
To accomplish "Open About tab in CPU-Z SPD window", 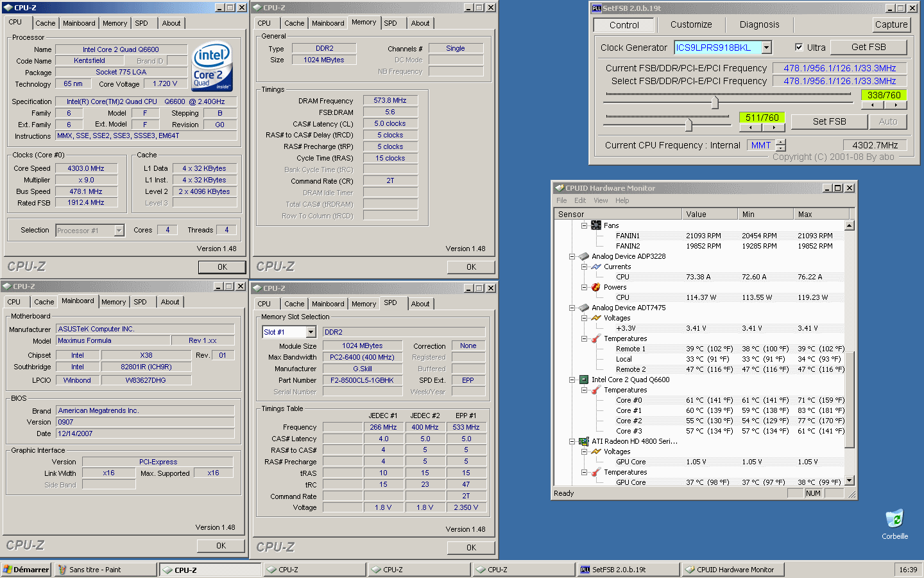I will click(x=420, y=304).
